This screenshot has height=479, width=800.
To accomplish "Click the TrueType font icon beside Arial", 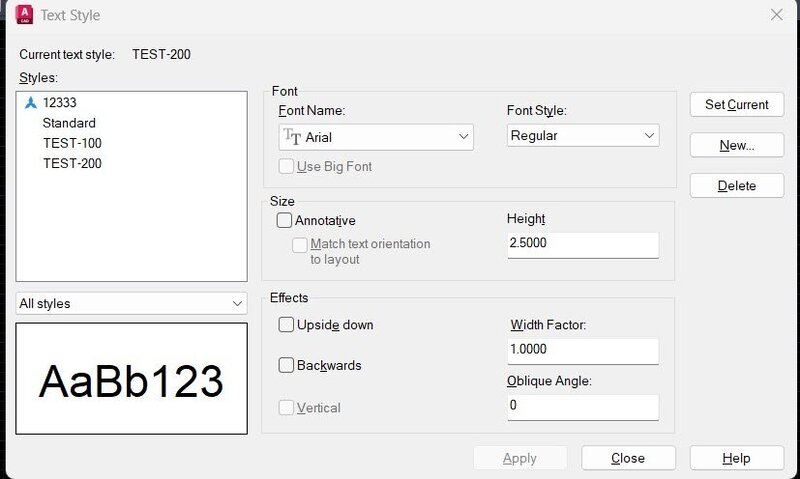I will [291, 136].
